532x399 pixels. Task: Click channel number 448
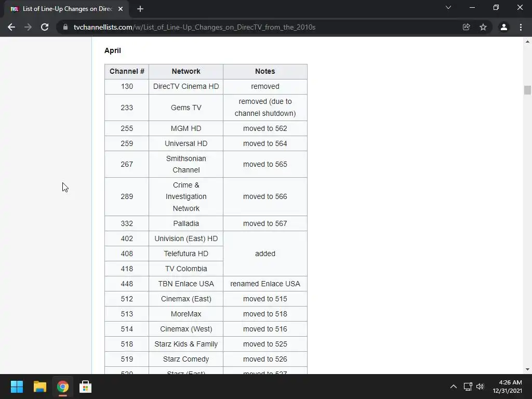click(127, 284)
